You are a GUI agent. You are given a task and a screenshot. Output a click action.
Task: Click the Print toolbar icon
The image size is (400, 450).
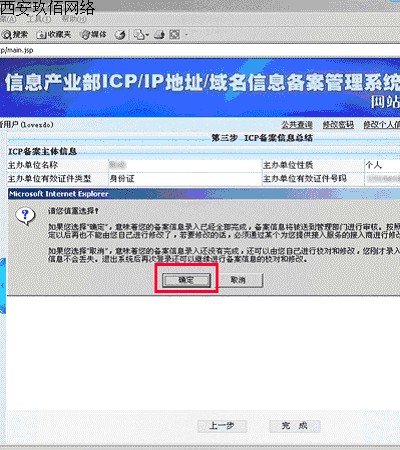pyautogui.click(x=159, y=35)
